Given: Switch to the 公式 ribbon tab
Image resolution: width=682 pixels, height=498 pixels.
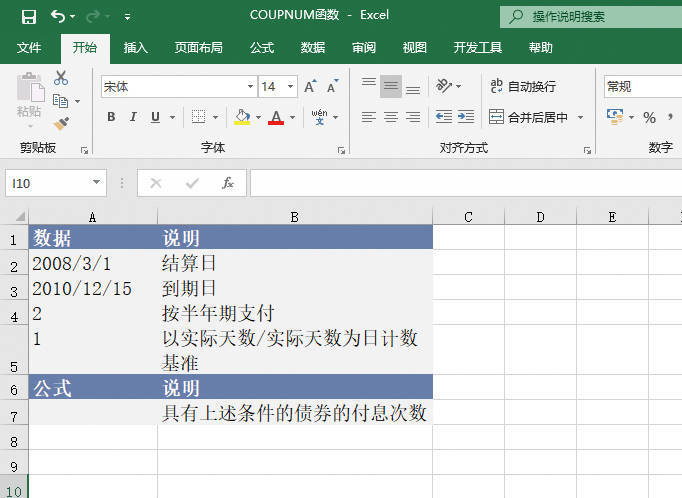Looking at the screenshot, I should (262, 47).
